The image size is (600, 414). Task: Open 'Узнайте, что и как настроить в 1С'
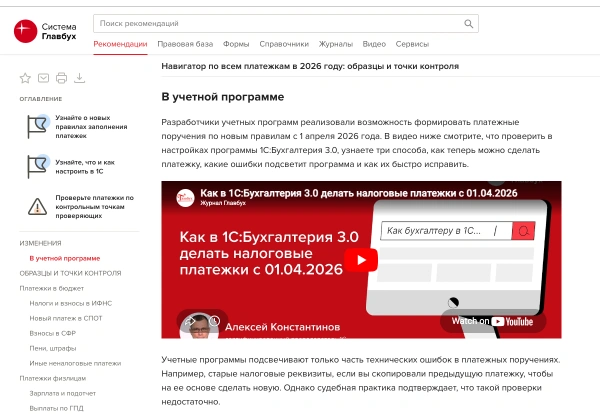85,167
